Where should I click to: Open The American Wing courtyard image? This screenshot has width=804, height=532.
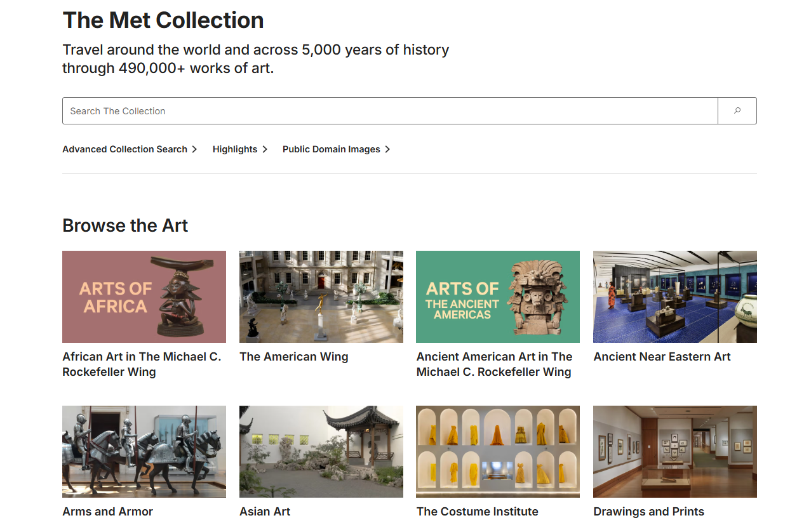click(x=321, y=296)
